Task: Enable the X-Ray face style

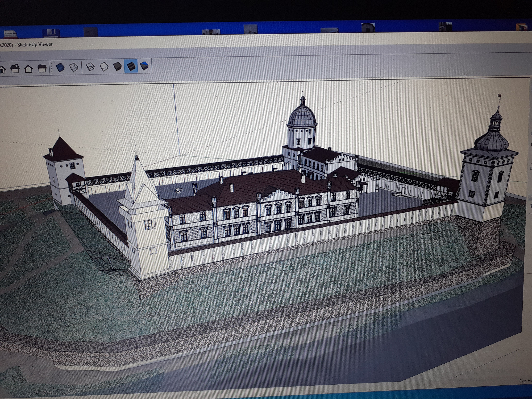Action: tap(60, 67)
